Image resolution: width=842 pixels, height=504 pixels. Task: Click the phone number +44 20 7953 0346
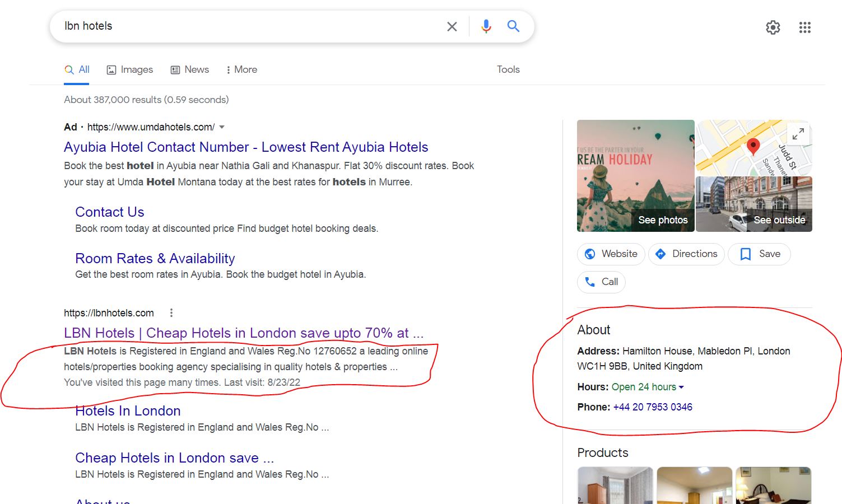(x=653, y=407)
